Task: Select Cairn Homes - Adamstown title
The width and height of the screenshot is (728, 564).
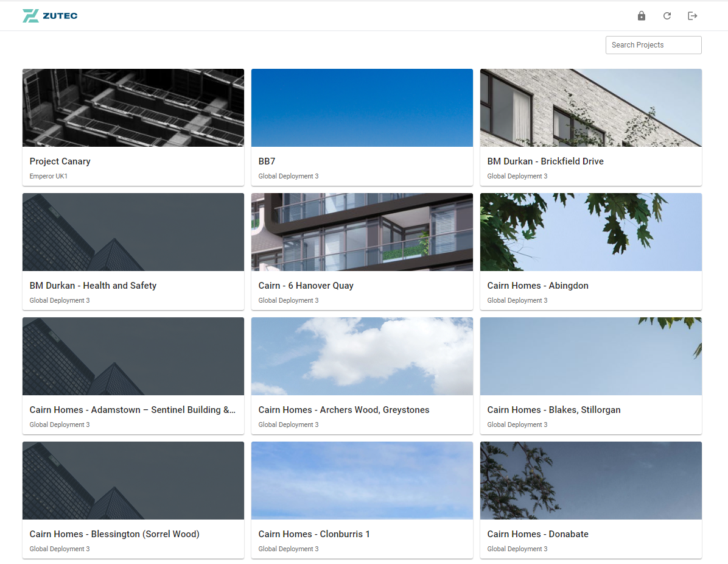Action: click(x=133, y=410)
